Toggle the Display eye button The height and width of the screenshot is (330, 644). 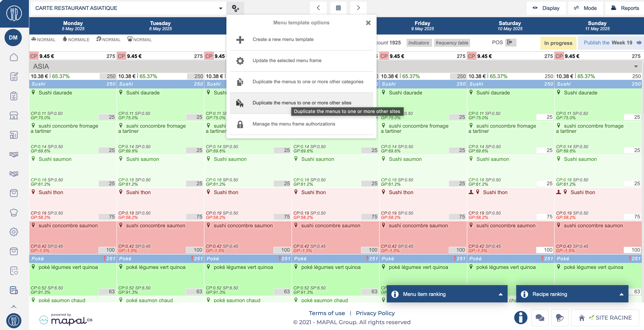tap(546, 8)
